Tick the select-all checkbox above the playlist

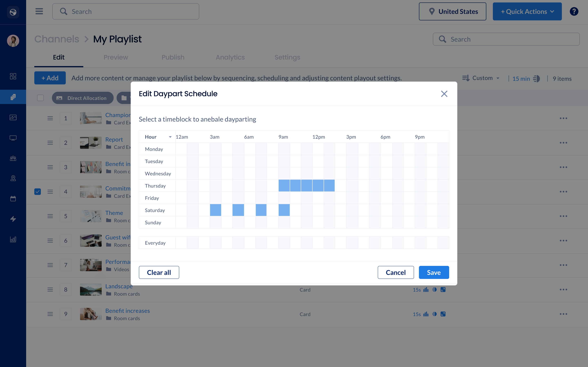40,98
